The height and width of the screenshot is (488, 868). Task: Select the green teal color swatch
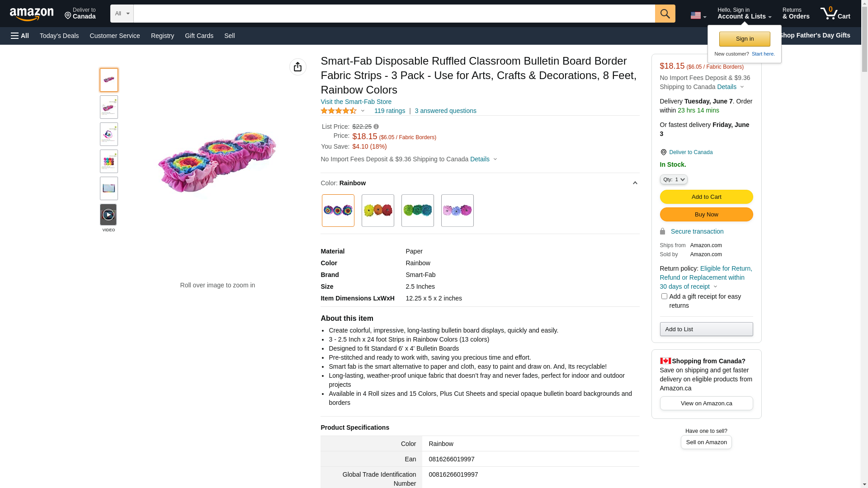point(417,211)
